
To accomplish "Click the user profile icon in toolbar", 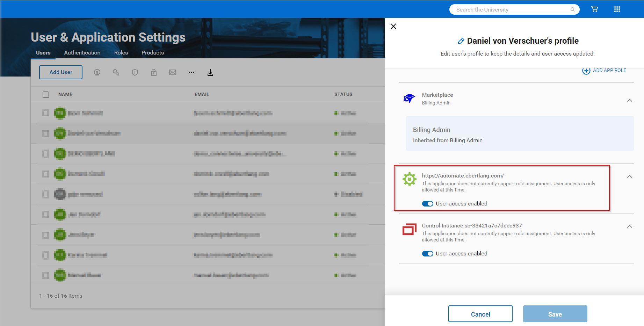I will tap(97, 72).
